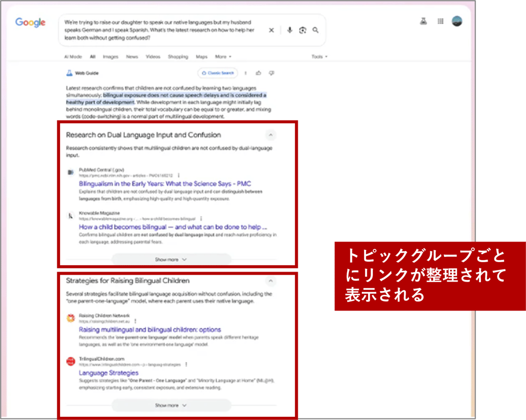Switch to the AI Mode tab
This screenshot has width=526, height=420.
pyautogui.click(x=73, y=57)
